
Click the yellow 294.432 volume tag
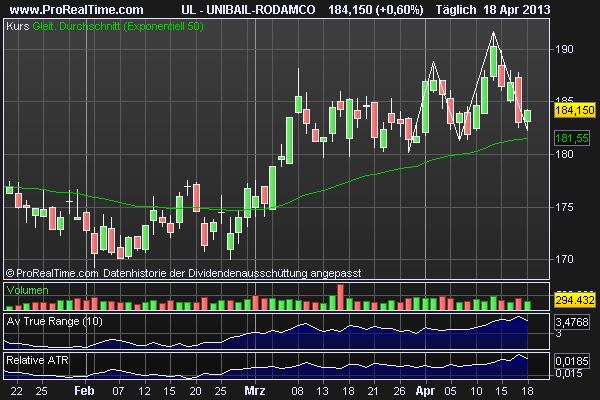(575, 300)
